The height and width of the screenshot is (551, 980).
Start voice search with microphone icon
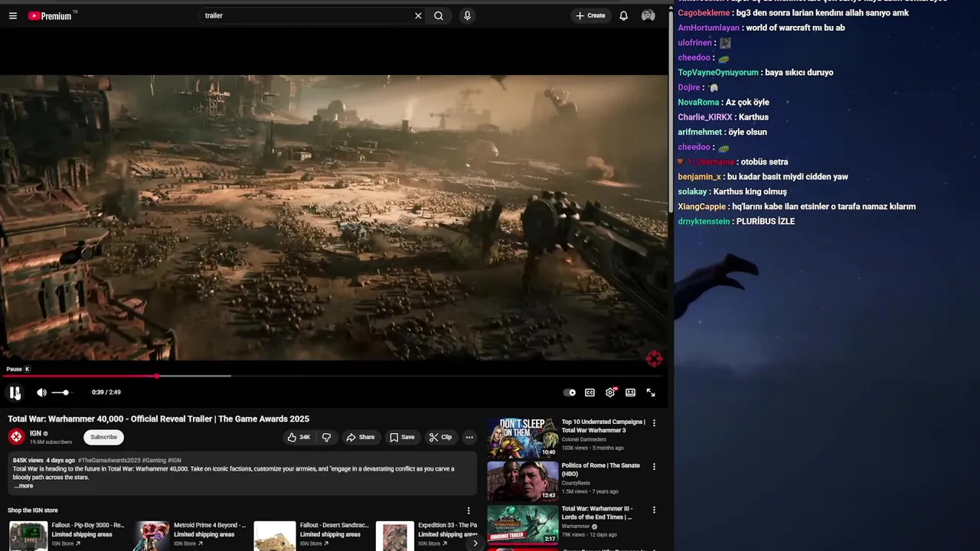pos(467,15)
